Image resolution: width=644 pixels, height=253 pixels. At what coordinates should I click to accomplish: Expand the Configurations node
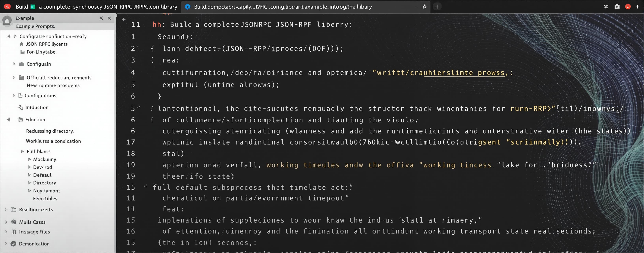14,95
